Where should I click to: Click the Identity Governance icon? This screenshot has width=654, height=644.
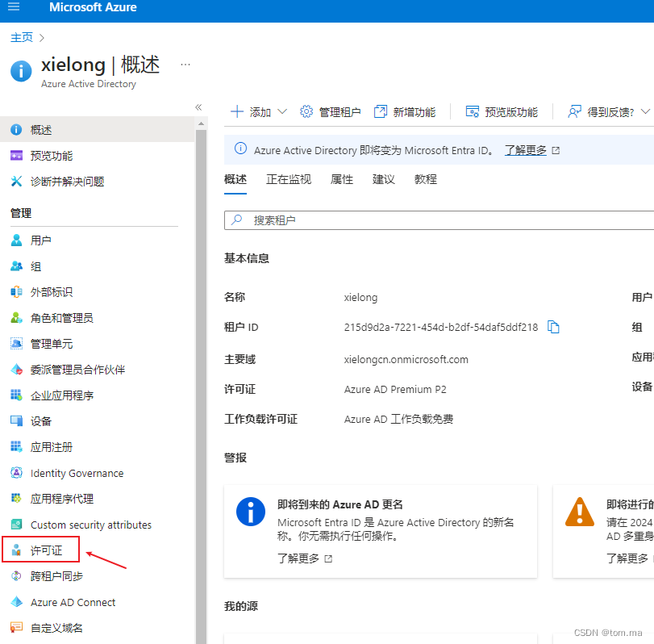tap(16, 473)
